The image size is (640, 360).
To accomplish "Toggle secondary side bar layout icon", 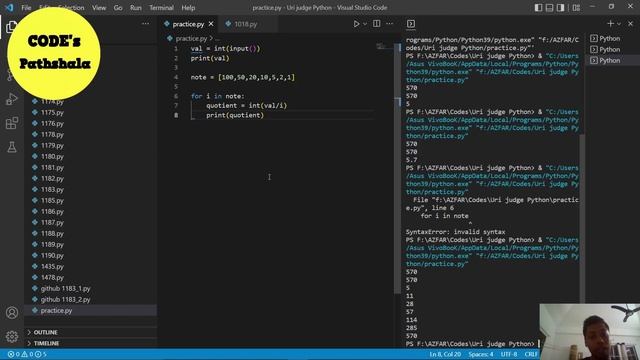I will coord(560,7).
